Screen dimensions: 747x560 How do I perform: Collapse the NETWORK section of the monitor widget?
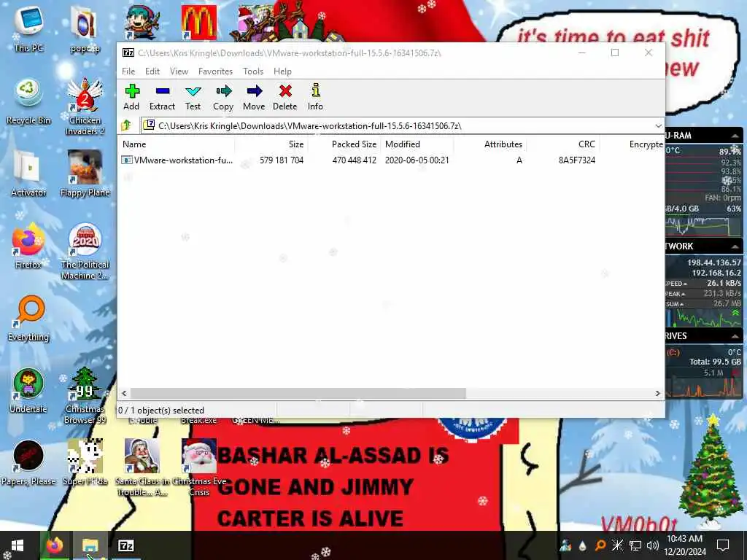coord(735,246)
